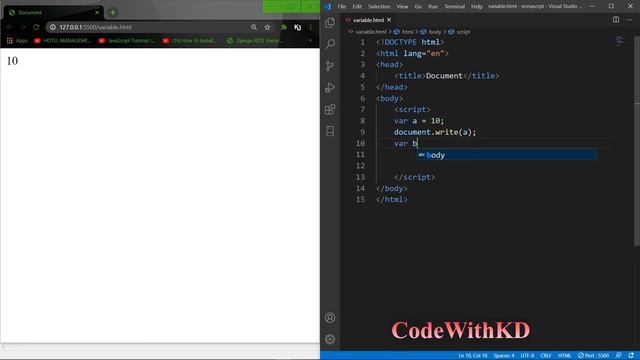640x360 pixels.
Task: Click the closing </script> tag line
Action: coord(414,177)
